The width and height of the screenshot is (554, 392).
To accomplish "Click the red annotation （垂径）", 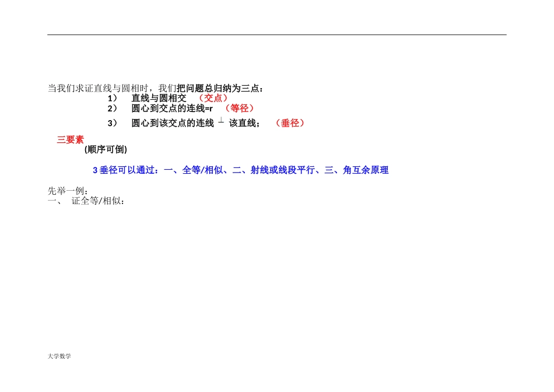I will pos(290,123).
